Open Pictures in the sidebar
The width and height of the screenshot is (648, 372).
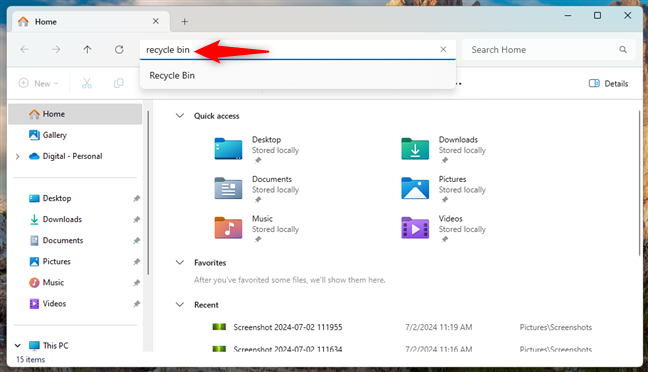(x=57, y=262)
